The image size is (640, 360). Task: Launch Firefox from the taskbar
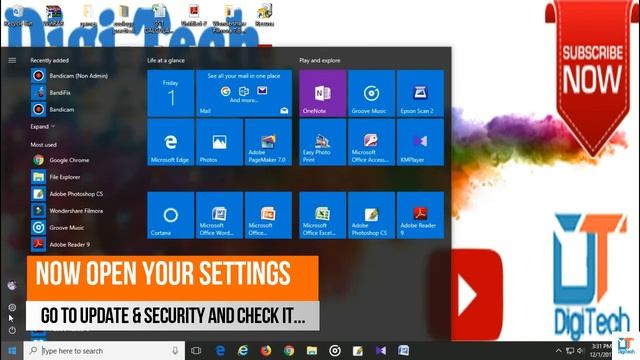click(266, 351)
